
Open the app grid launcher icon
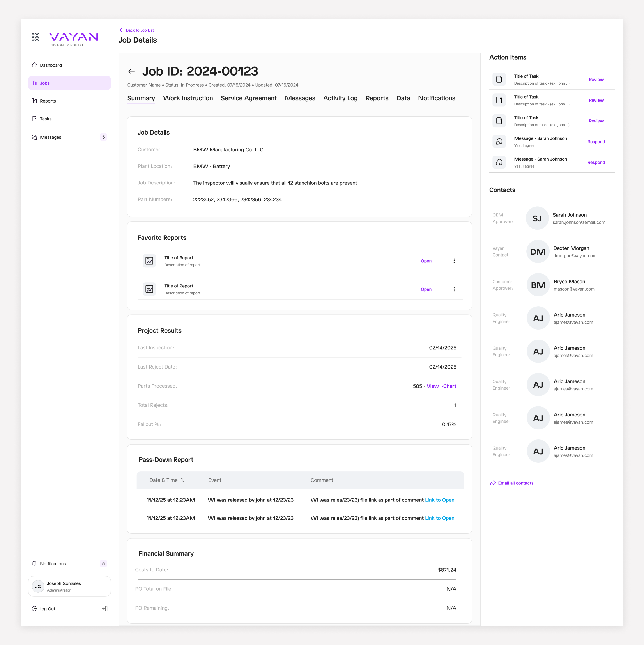(x=35, y=37)
